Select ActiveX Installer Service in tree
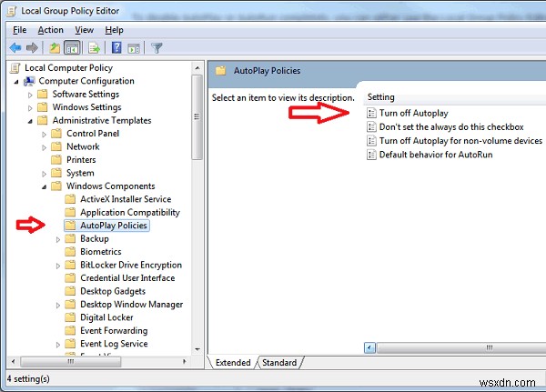The width and height of the screenshot is (546, 392). coord(126,199)
